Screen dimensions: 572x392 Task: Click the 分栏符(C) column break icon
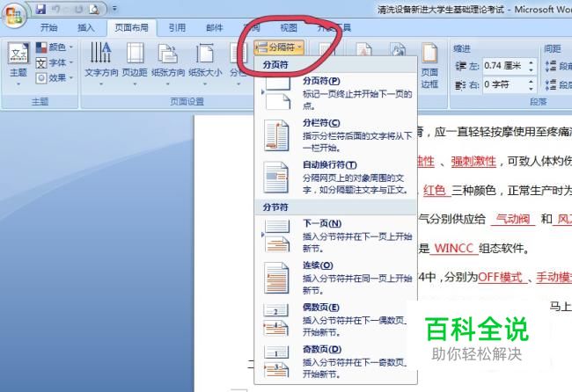tap(276, 135)
